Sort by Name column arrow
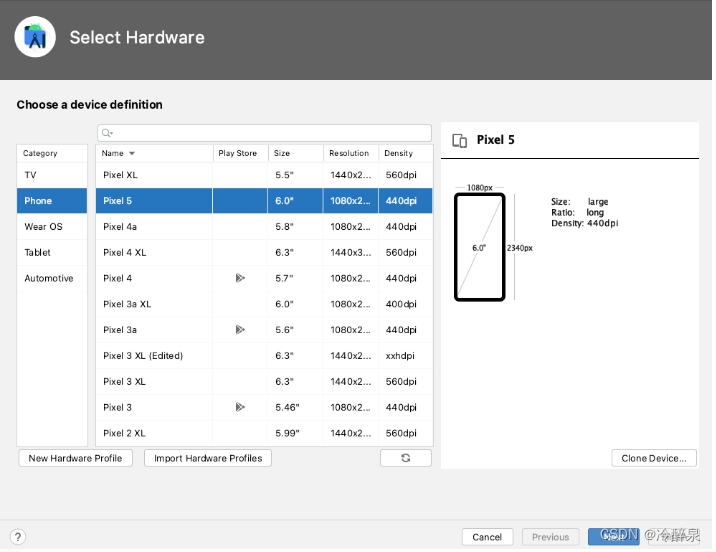 [132, 153]
